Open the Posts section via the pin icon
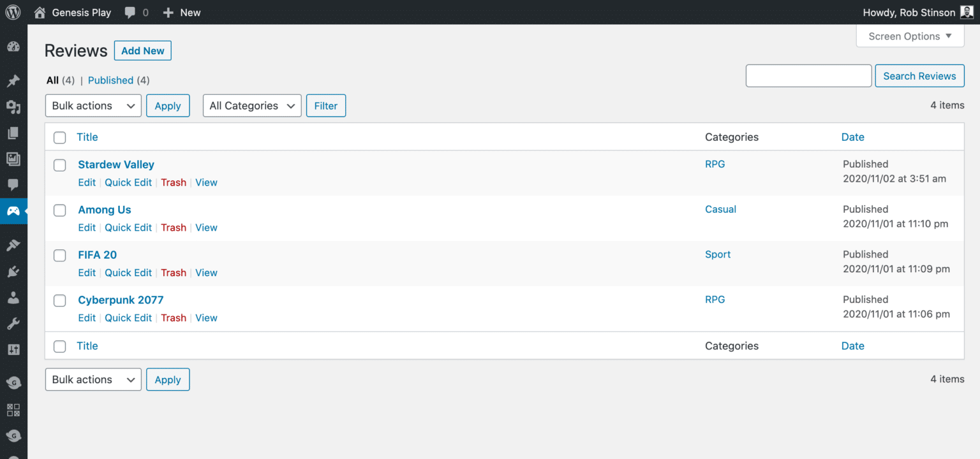 point(13,81)
